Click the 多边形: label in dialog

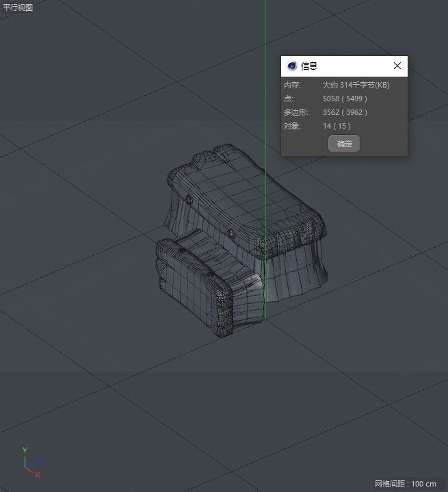(x=296, y=112)
